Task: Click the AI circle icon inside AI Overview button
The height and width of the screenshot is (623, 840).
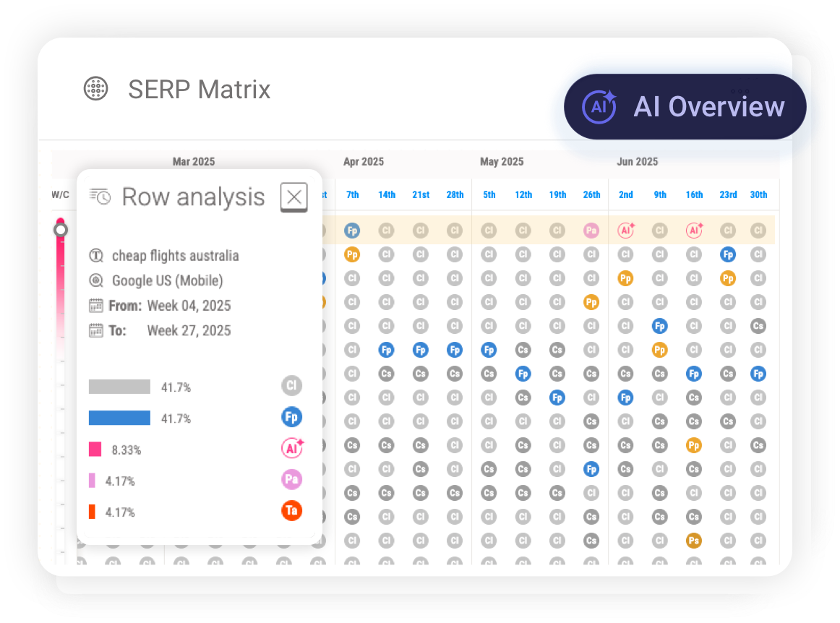Action: tap(598, 106)
